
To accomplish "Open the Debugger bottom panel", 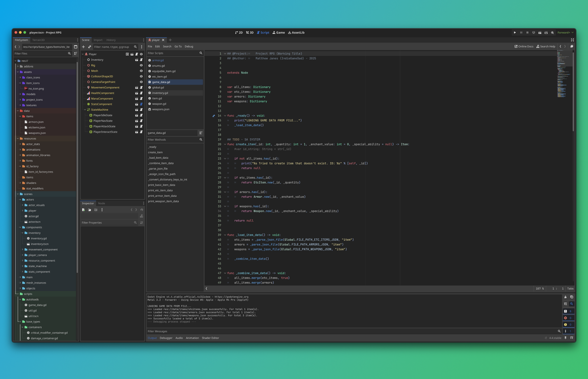I will [166, 338].
